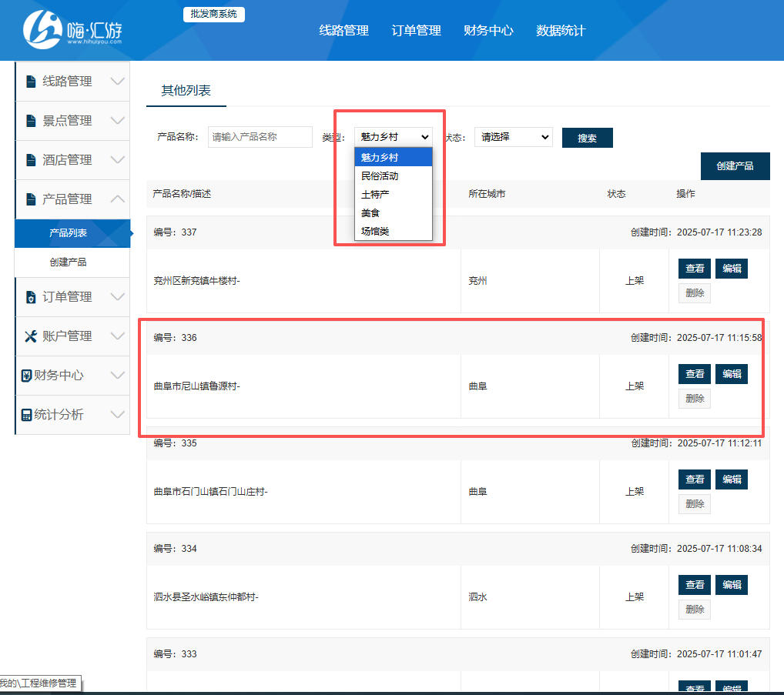Image resolution: width=784 pixels, height=695 pixels.
Task: Click the 产品名称 input field
Action: tap(260, 137)
